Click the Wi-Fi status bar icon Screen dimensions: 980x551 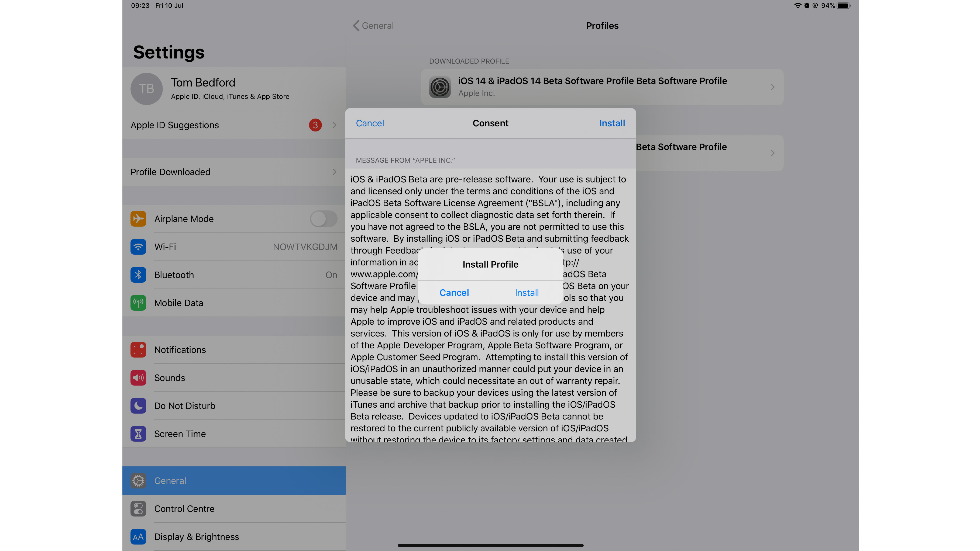(x=798, y=5)
